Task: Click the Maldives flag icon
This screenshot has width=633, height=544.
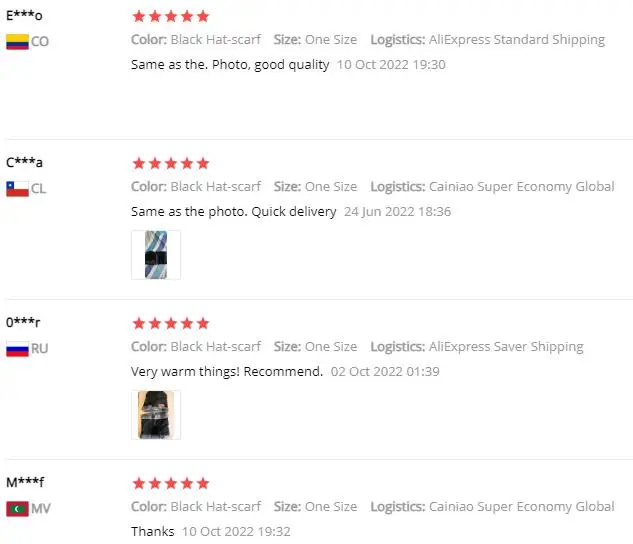Action: click(x=17, y=509)
